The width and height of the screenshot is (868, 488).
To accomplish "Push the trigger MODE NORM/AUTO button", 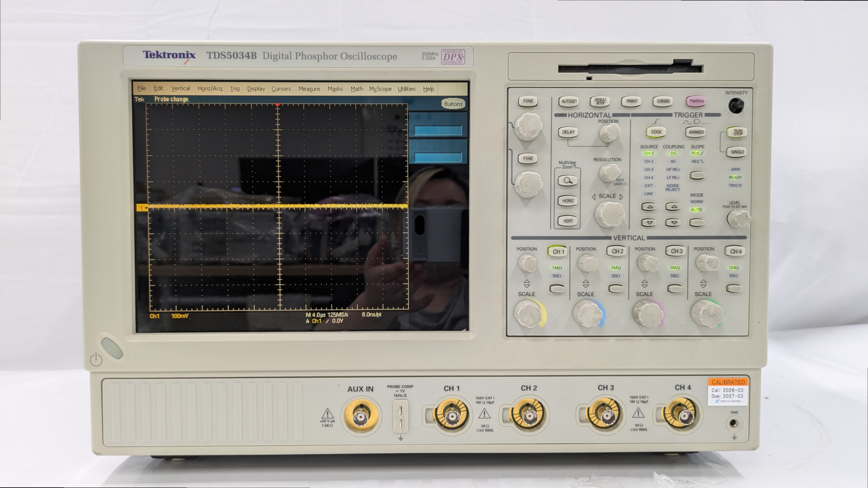I will pyautogui.click(x=697, y=222).
